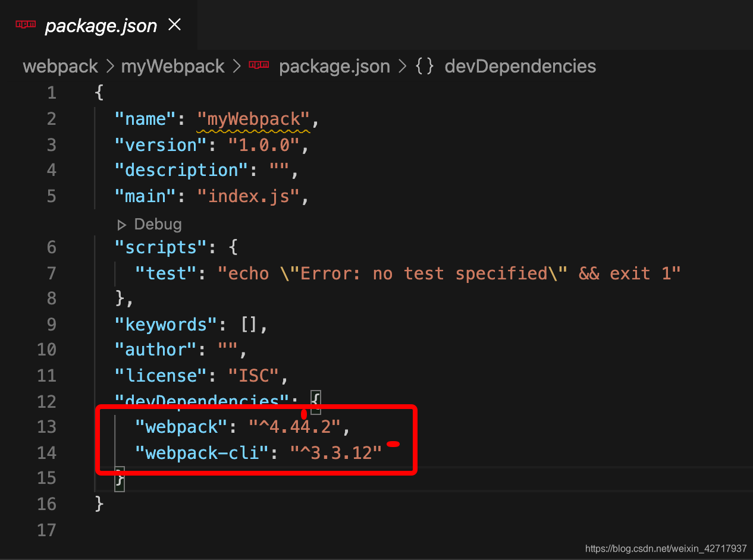This screenshot has width=753, height=560.
Task: Click the Debug play triangle icon
Action: [x=122, y=225]
